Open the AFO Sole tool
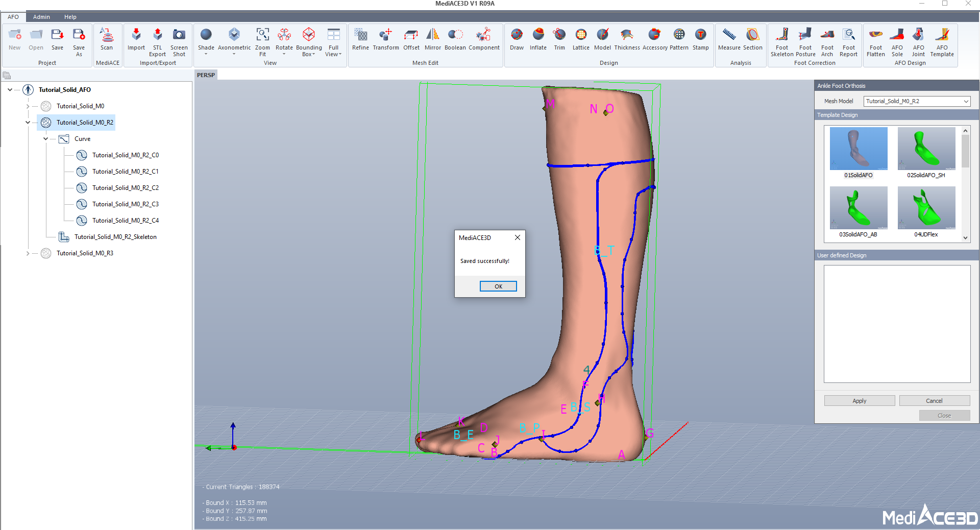This screenshot has width=980, height=530. coord(897,42)
